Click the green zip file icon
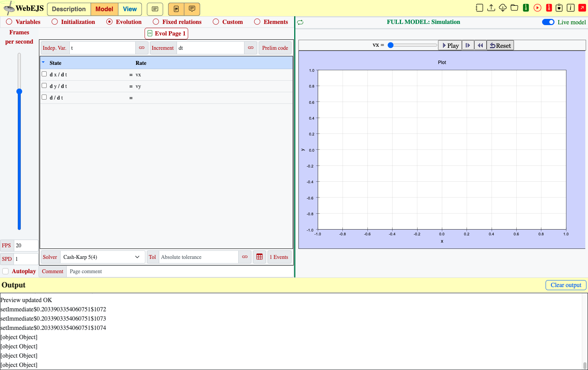Image resolution: width=588 pixels, height=370 pixels. coord(526,8)
